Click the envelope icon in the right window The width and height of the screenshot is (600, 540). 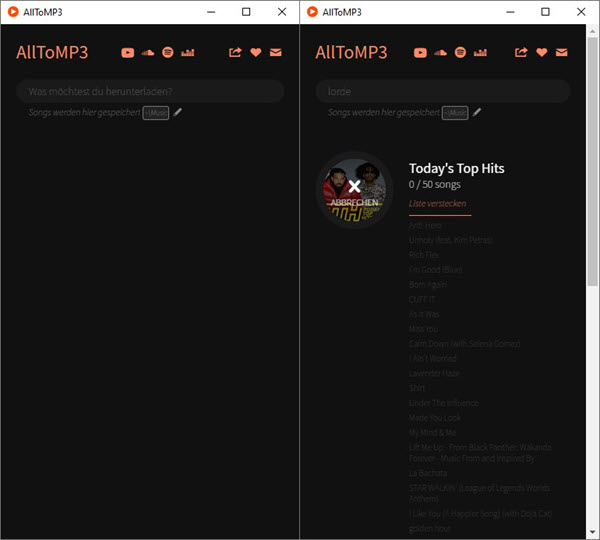coord(561,52)
